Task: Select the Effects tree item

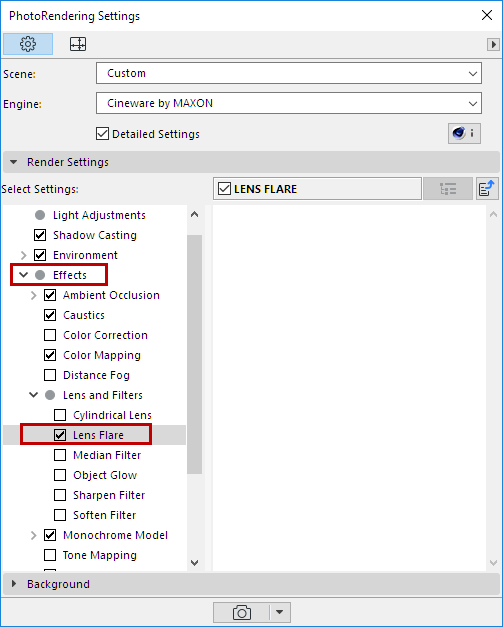Action: (x=70, y=275)
